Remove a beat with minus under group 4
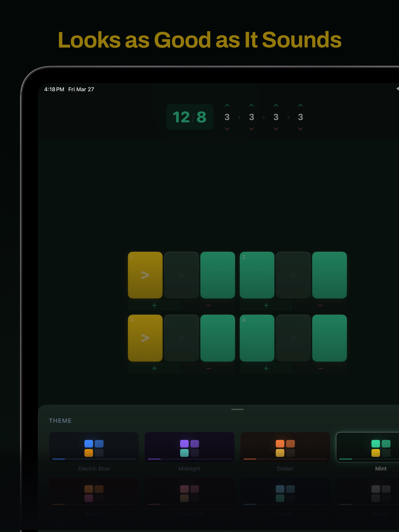The width and height of the screenshot is (399, 532). click(320, 368)
